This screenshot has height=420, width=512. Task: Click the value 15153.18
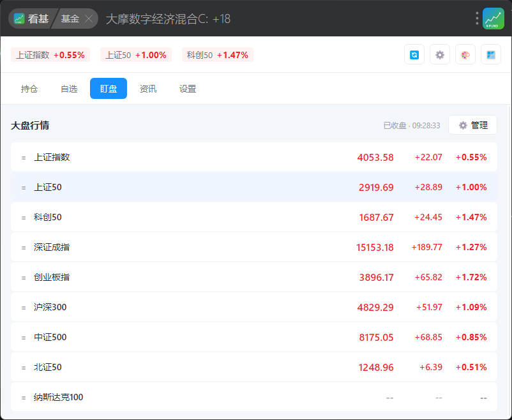coord(375,248)
